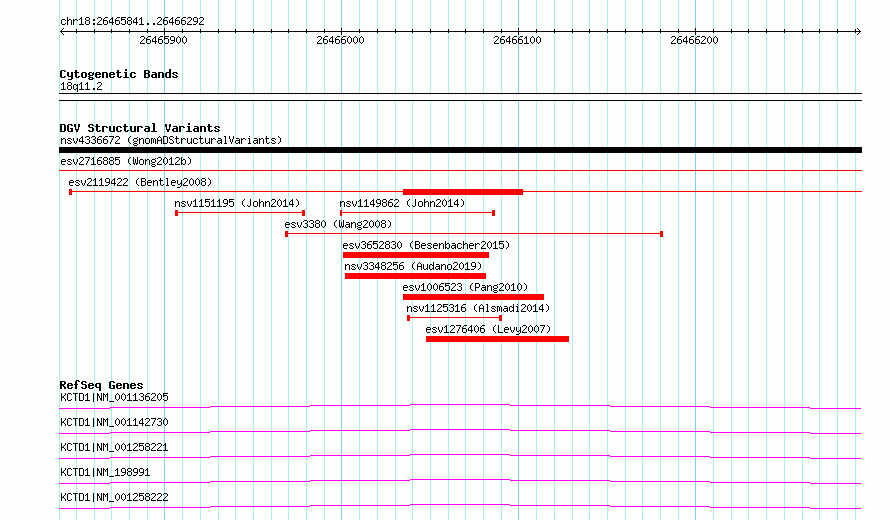Click the KCTD1|NM_001258221 transcript label
The image size is (890, 520).
[x=114, y=447]
